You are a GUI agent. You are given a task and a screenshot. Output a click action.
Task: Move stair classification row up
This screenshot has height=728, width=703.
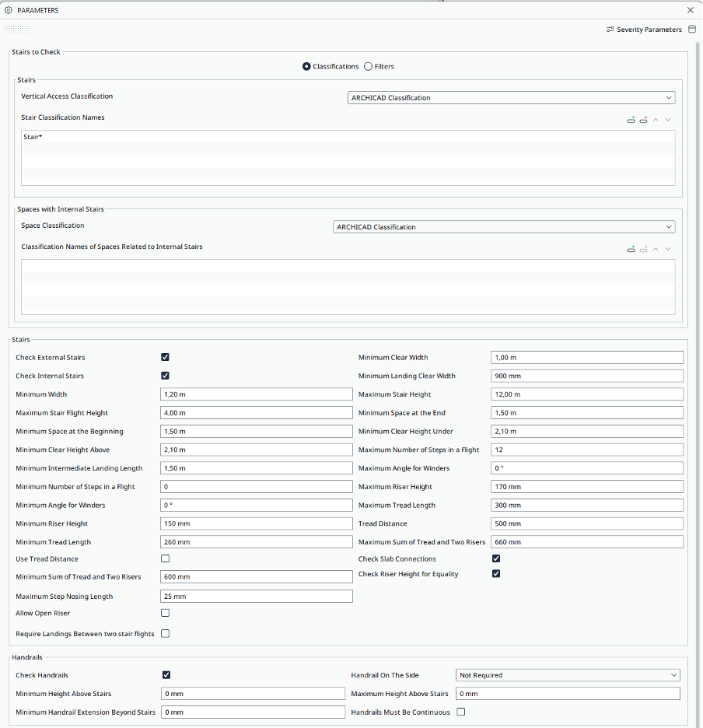point(656,120)
